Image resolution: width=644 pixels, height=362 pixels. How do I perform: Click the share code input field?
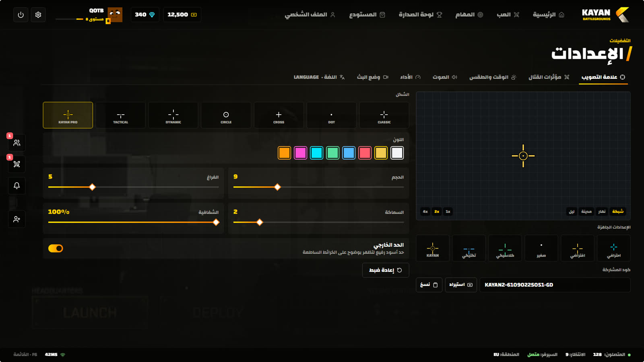[555, 285]
